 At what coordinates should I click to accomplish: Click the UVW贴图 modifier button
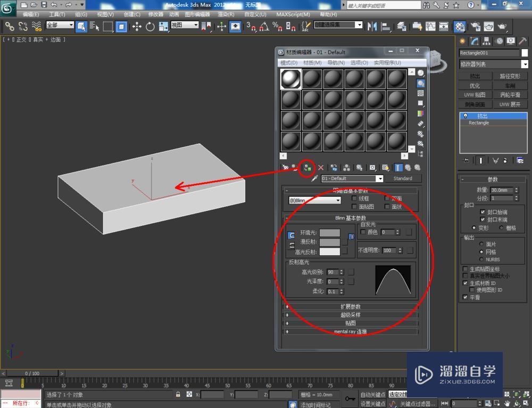[x=475, y=95]
